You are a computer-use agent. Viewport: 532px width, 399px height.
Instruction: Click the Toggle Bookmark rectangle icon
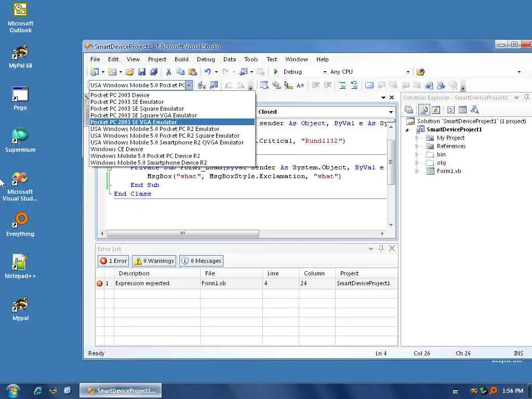[x=369, y=86]
